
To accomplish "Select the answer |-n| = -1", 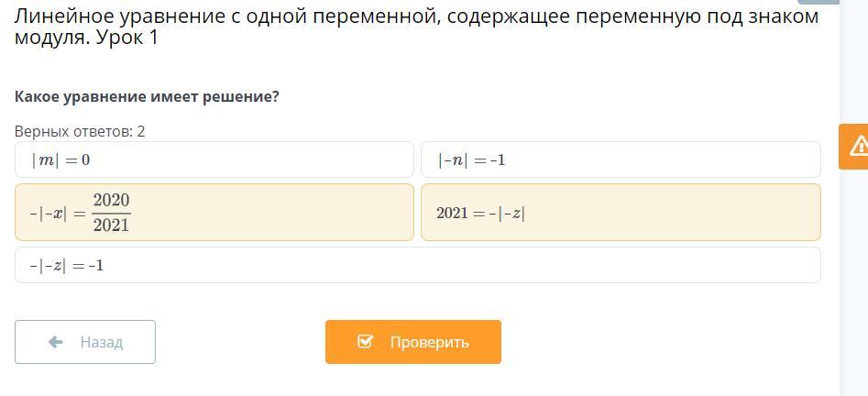I will (x=620, y=159).
